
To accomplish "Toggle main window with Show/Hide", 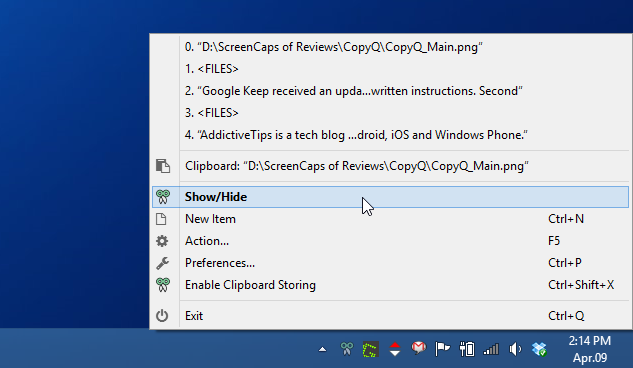I will point(390,197).
